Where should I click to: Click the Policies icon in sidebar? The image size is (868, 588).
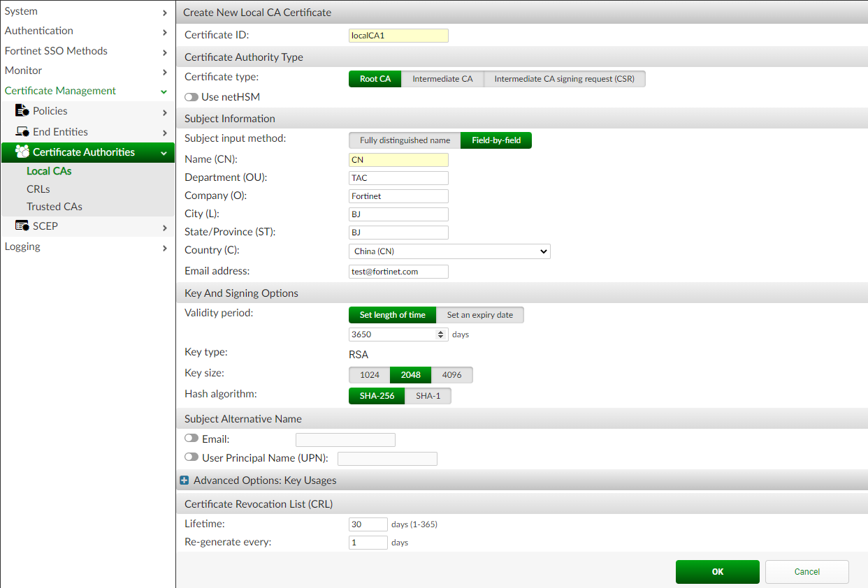click(22, 111)
